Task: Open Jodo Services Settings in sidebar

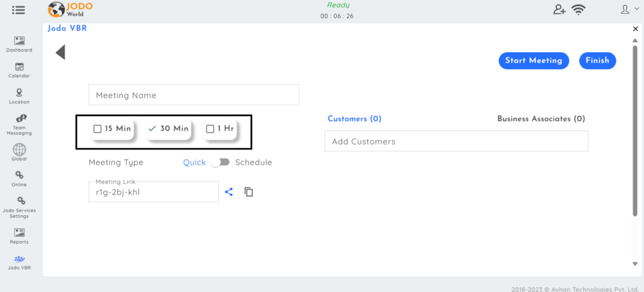Action: [19, 207]
